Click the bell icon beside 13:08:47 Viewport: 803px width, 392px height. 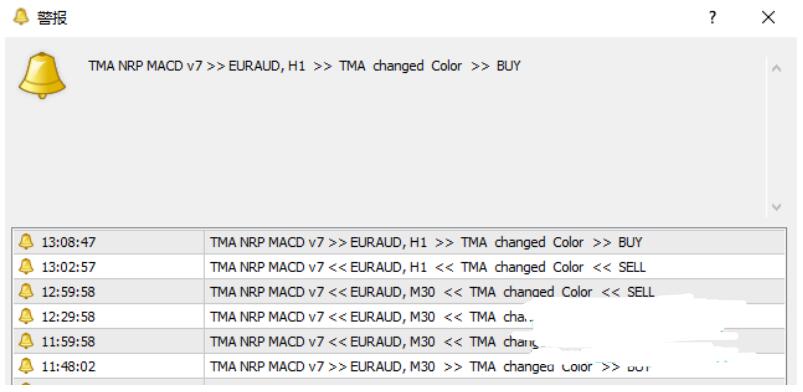(x=26, y=241)
